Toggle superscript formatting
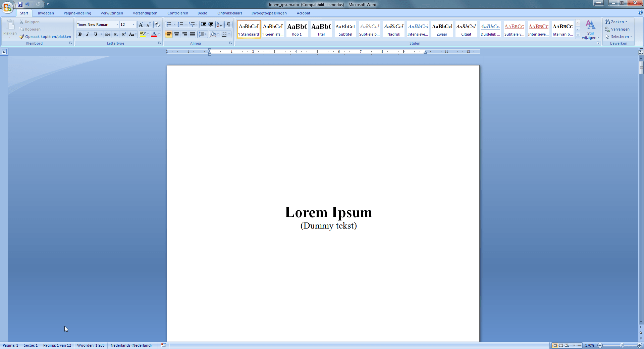Image resolution: width=644 pixels, height=349 pixels. click(123, 34)
